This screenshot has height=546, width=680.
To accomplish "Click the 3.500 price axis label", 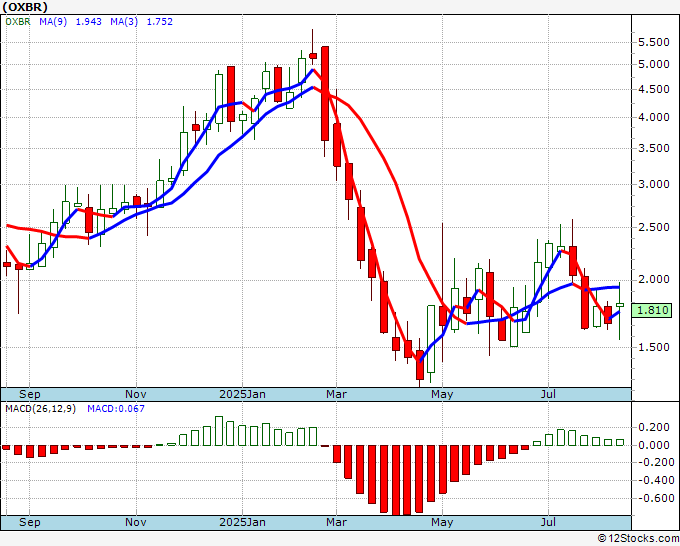I will coord(654,148).
